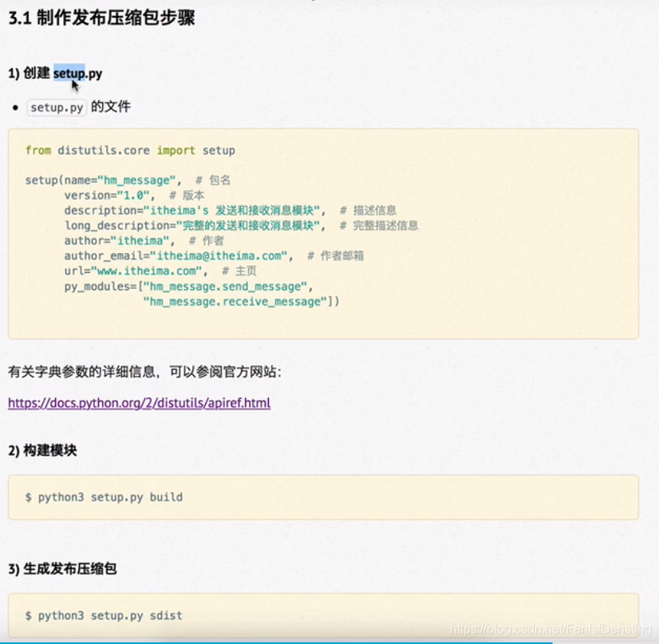This screenshot has width=659, height=644.
Task: Click the line starting with description="itheima's
Action: pyautogui.click(x=231, y=211)
